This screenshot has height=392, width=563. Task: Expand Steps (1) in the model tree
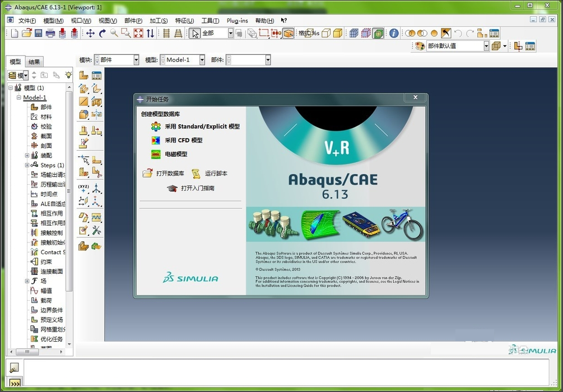(x=26, y=165)
